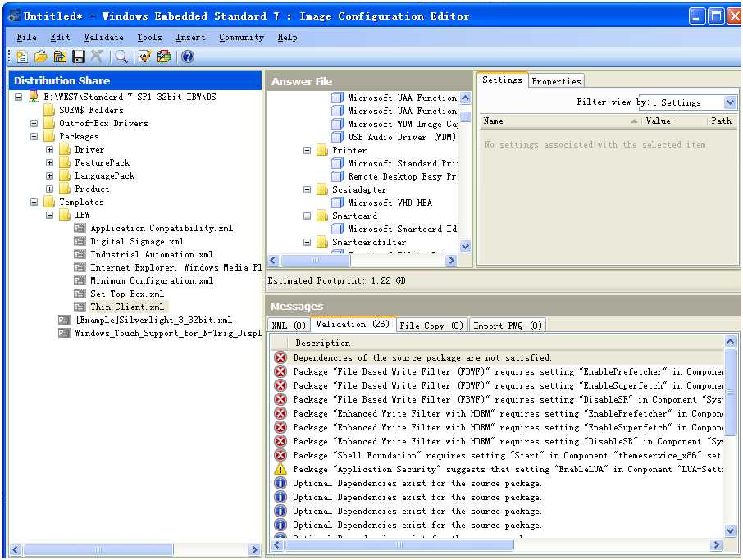The width and height of the screenshot is (743, 560).
Task: Click the Digital Signage.xml file icon
Action: coord(80,241)
